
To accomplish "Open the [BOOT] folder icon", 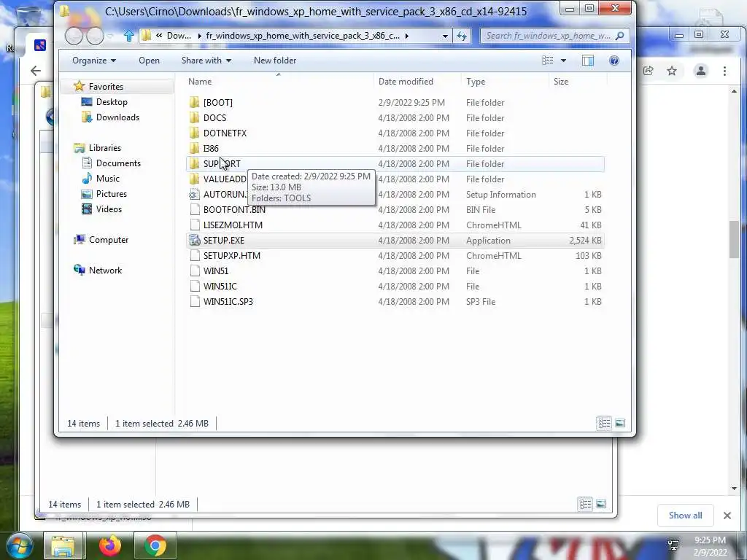I will 194,102.
